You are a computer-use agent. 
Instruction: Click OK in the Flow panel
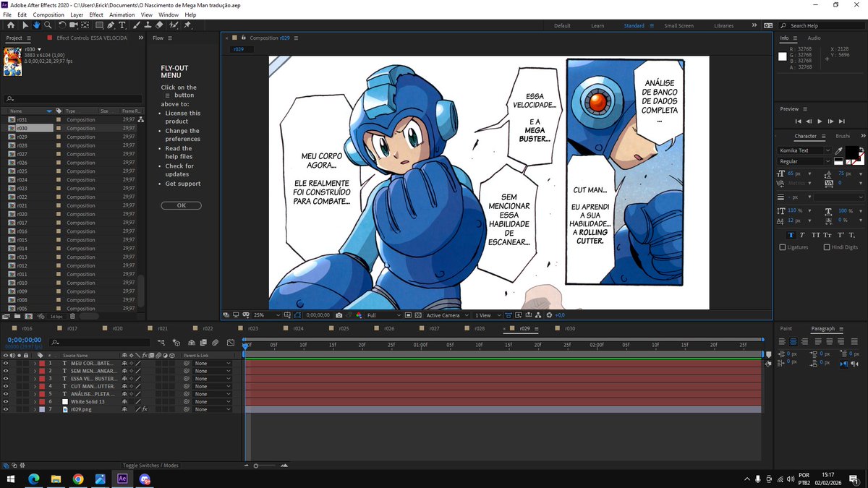click(181, 205)
